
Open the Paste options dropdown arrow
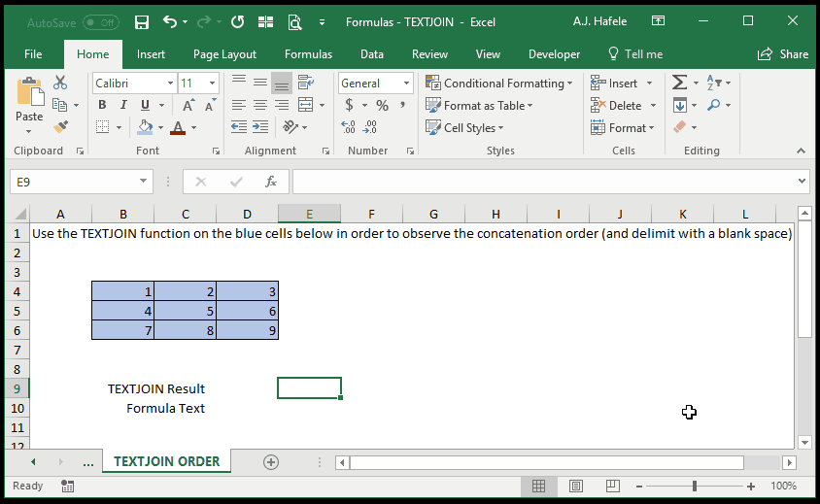tap(29, 132)
